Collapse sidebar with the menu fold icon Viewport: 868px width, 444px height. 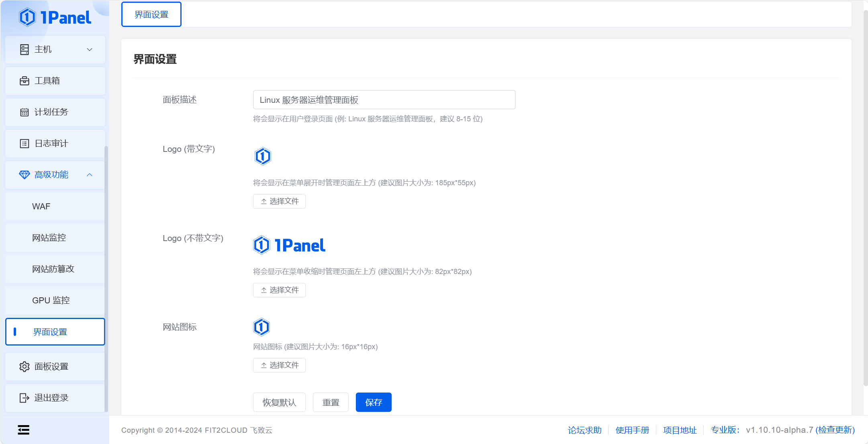pos(24,430)
